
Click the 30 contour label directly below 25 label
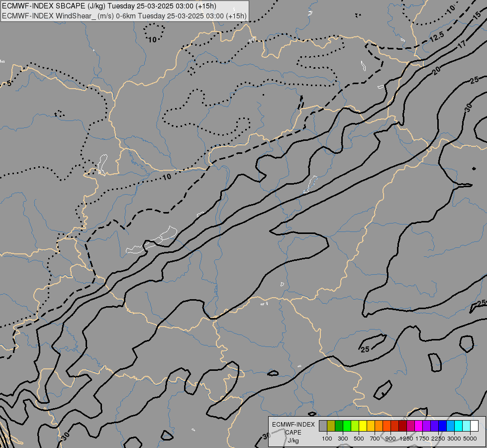click(468, 107)
